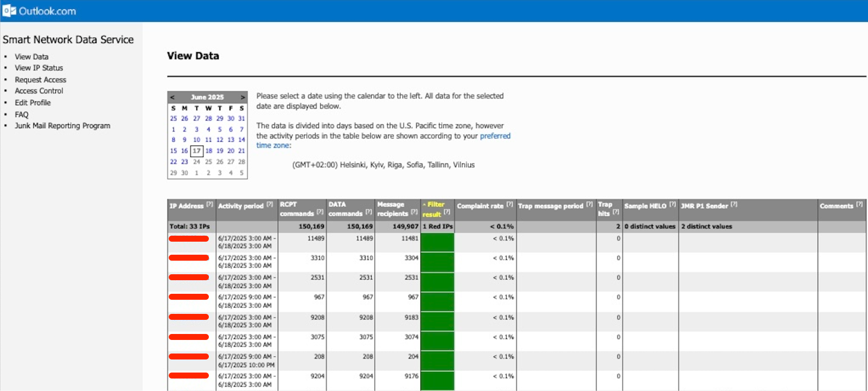Click message recipients value 3074
This screenshot has height=391, width=868.
pyautogui.click(x=411, y=337)
